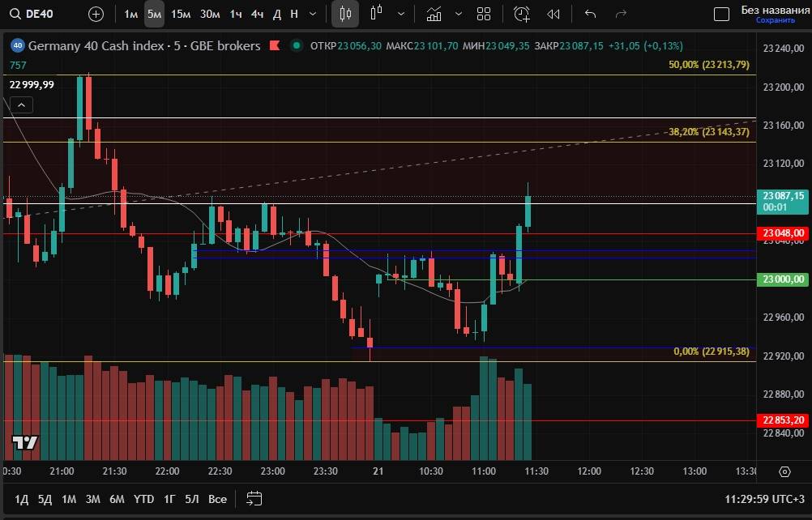Viewport: 812px width, 520px height.
Task: Open chart settings gear near time axis
Action: (x=784, y=471)
